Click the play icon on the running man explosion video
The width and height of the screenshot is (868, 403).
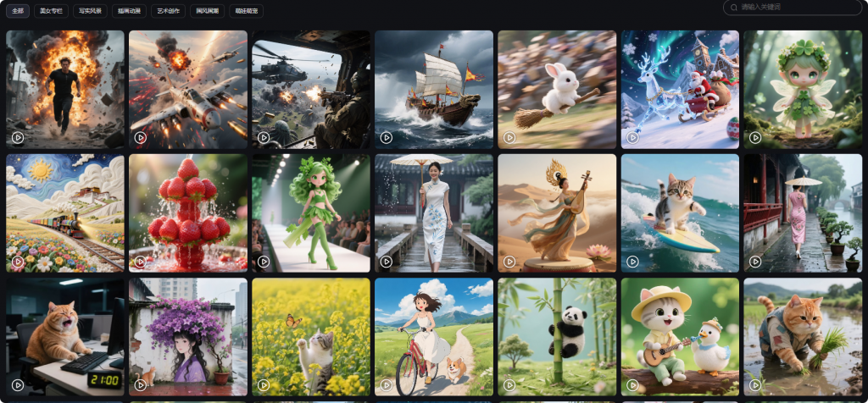pos(18,137)
